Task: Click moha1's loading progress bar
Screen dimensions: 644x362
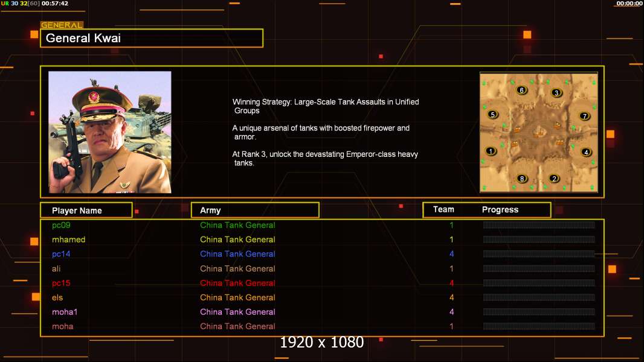Action: (x=539, y=311)
